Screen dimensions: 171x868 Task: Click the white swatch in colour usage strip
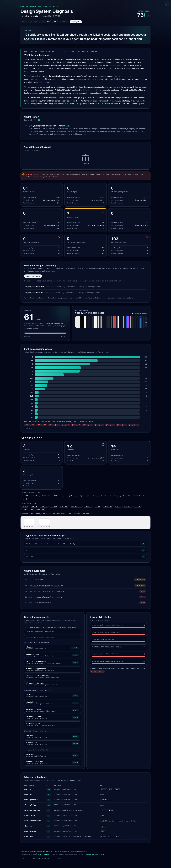pyautogui.click(x=77, y=322)
